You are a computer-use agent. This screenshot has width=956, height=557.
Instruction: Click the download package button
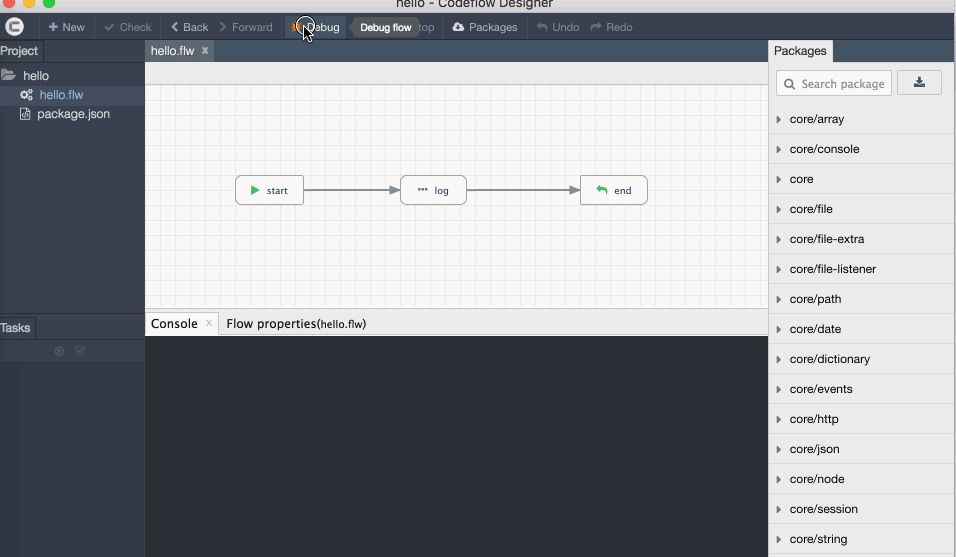click(x=919, y=82)
